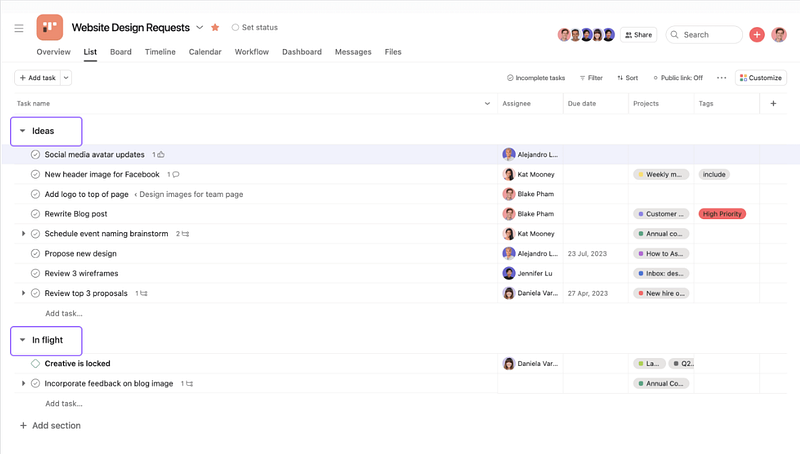Collapse the Ideas section
The width and height of the screenshot is (800, 454).
(x=22, y=131)
